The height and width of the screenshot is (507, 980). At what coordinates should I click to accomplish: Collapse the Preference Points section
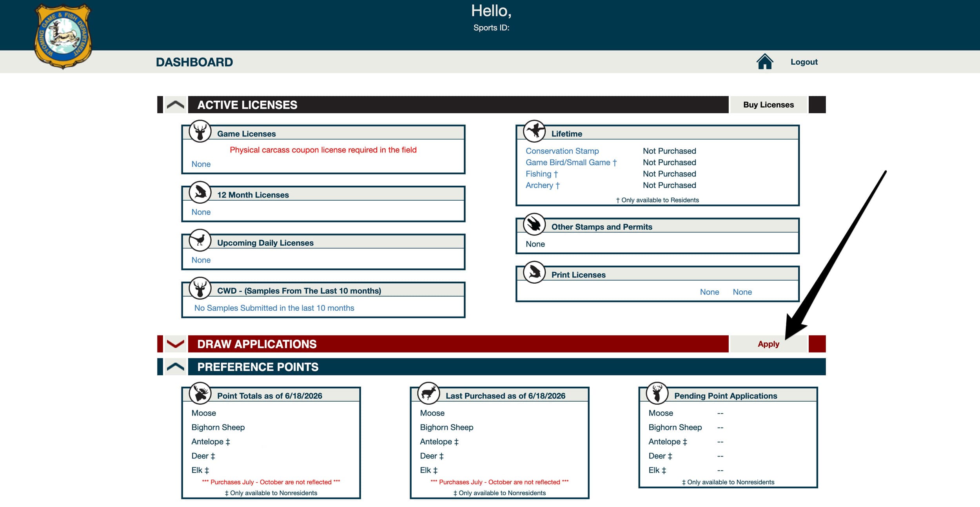click(x=175, y=367)
